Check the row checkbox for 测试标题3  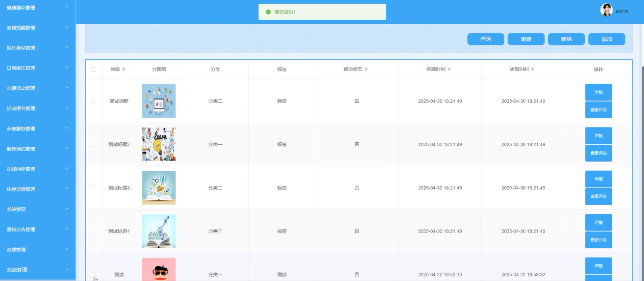pyautogui.click(x=93, y=188)
